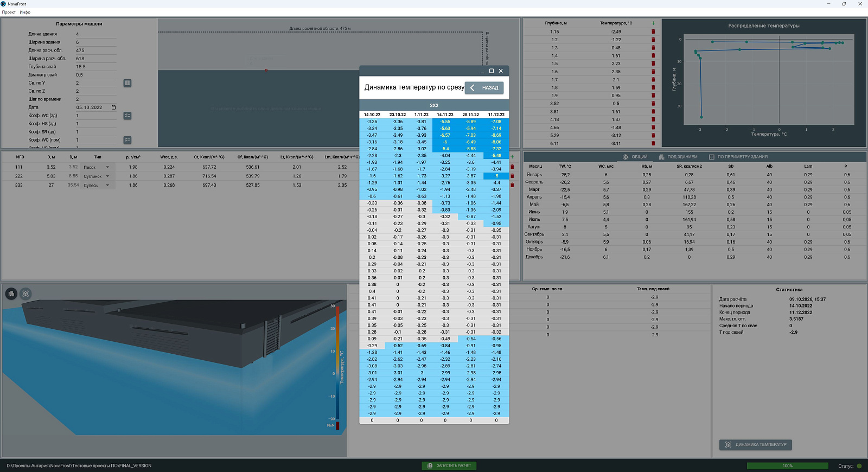The width and height of the screenshot is (868, 472).
Task: Click the Глубина свай input field
Action: [x=95, y=67]
